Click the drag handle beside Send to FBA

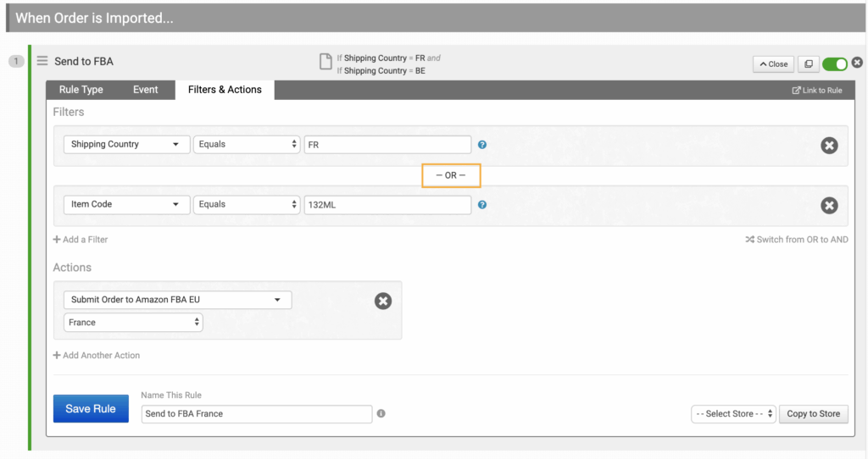coord(42,61)
